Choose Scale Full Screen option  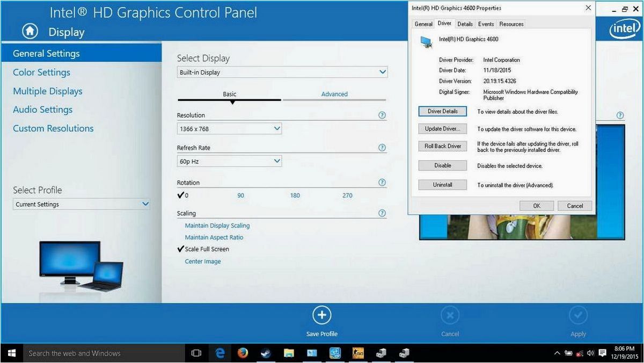click(x=203, y=249)
